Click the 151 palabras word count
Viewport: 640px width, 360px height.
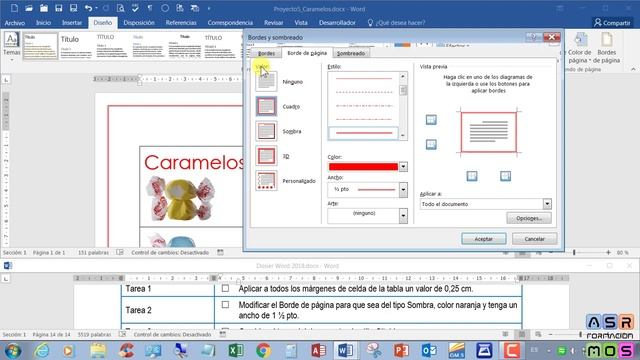(x=93, y=253)
